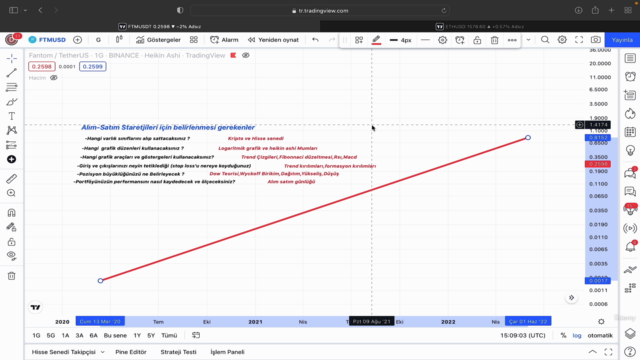This screenshot has height=360, width=640.
Task: Collapse bottom panel with chevron
Action: pos(592,352)
